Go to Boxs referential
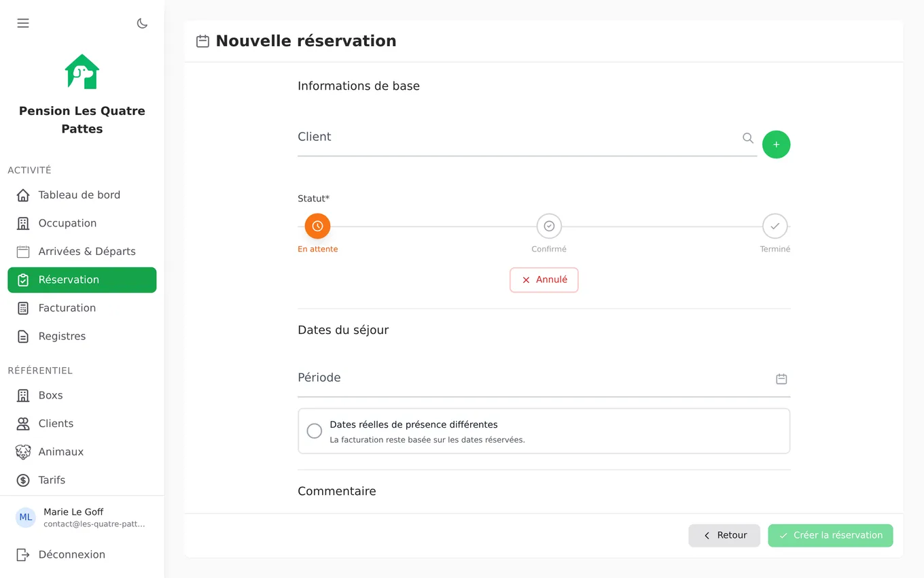This screenshot has height=578, width=924. click(x=82, y=395)
